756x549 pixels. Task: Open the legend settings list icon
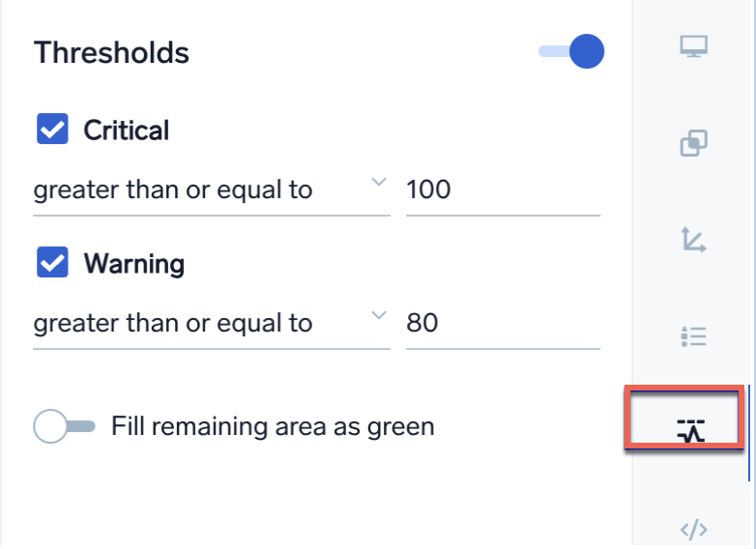coord(693,335)
